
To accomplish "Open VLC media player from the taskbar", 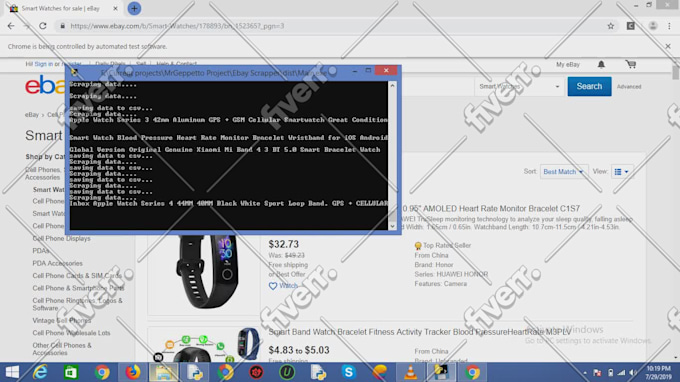I will coord(410,372).
